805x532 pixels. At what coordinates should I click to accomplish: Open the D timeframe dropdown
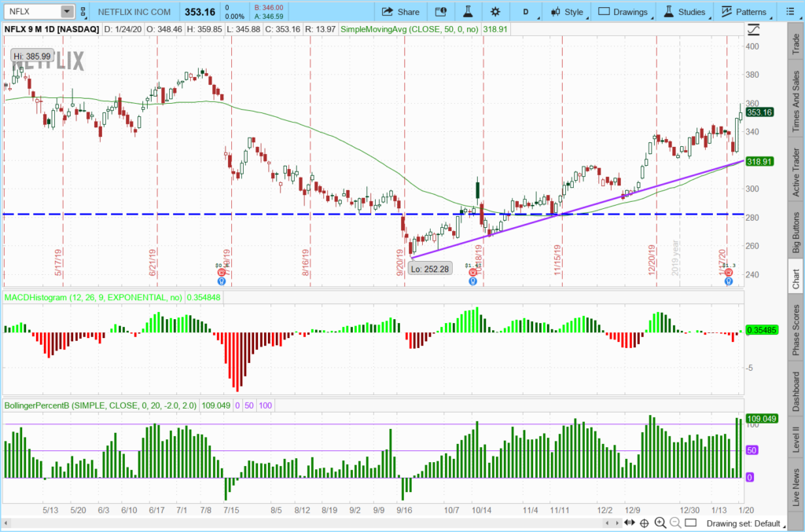pos(527,11)
